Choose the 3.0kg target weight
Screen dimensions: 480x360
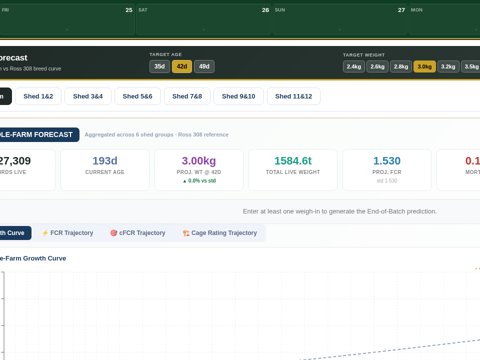click(x=424, y=67)
